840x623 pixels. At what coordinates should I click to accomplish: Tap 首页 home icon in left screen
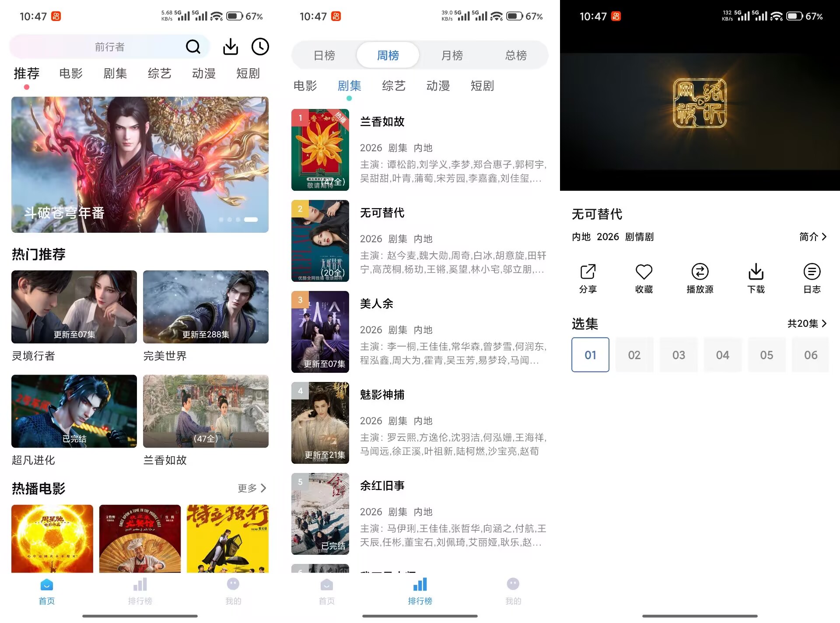(x=46, y=584)
